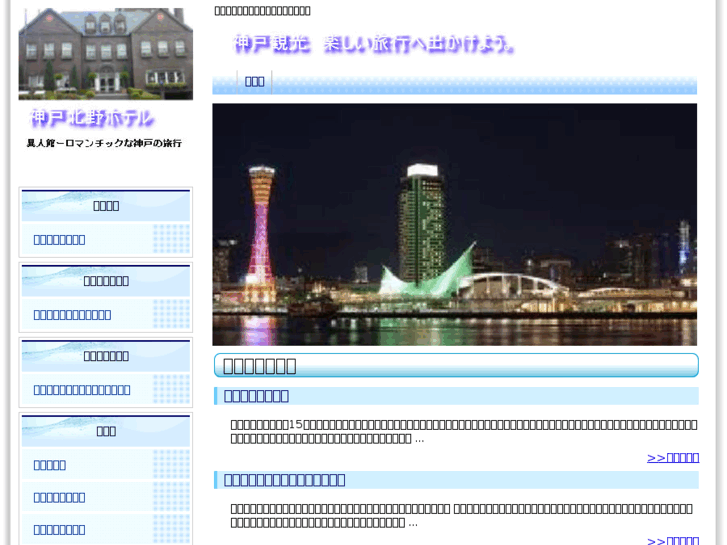The image size is (727, 545).
Task: Click the 神戸北野ホテル logo title
Action: [92, 118]
